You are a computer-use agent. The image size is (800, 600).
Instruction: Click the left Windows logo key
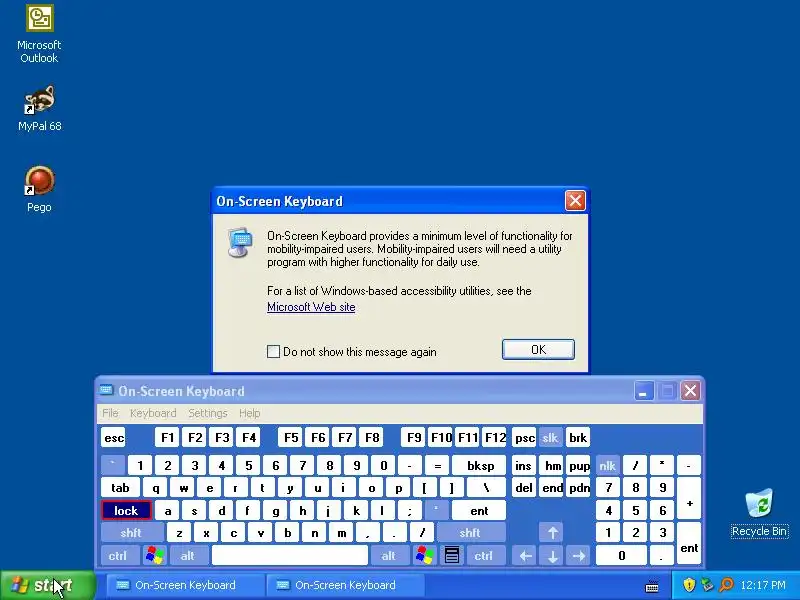coord(155,555)
